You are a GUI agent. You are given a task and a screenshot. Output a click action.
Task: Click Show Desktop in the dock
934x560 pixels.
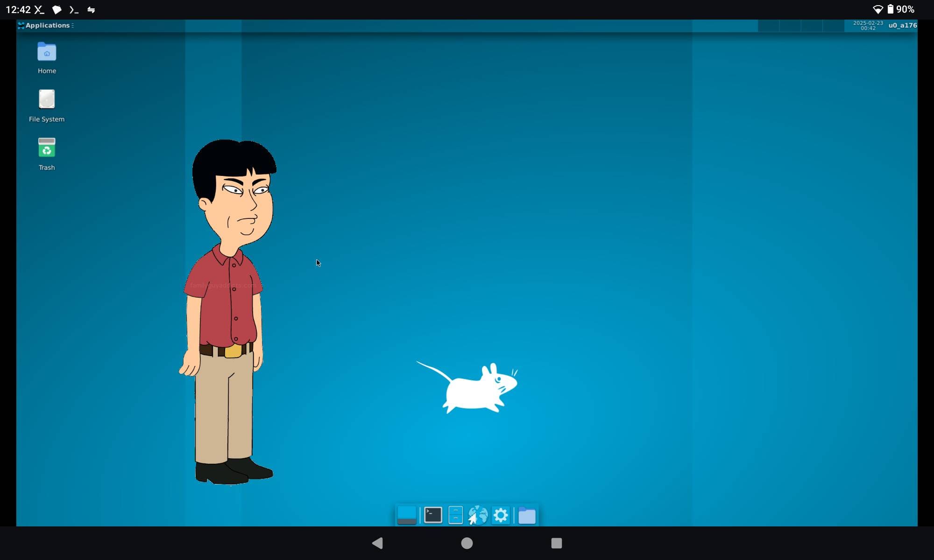point(407,515)
